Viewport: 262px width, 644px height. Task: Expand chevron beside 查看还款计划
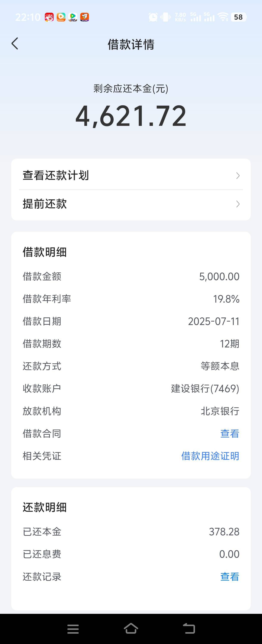pos(238,176)
